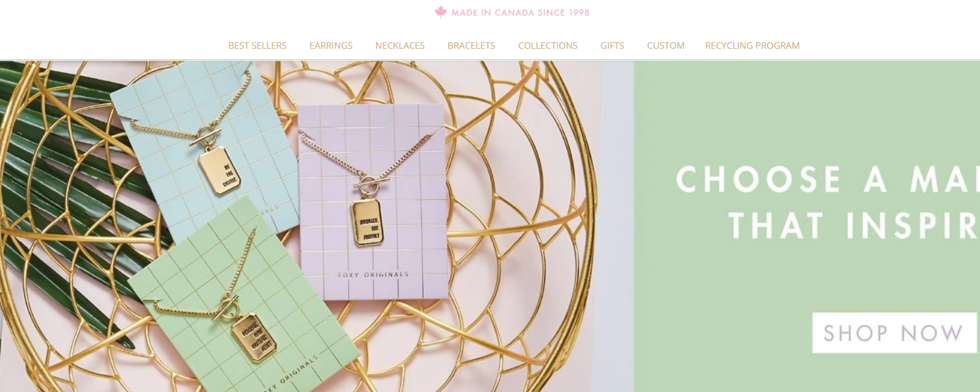
Task: Click the Choose a Mantra headline
Action: coord(827,179)
